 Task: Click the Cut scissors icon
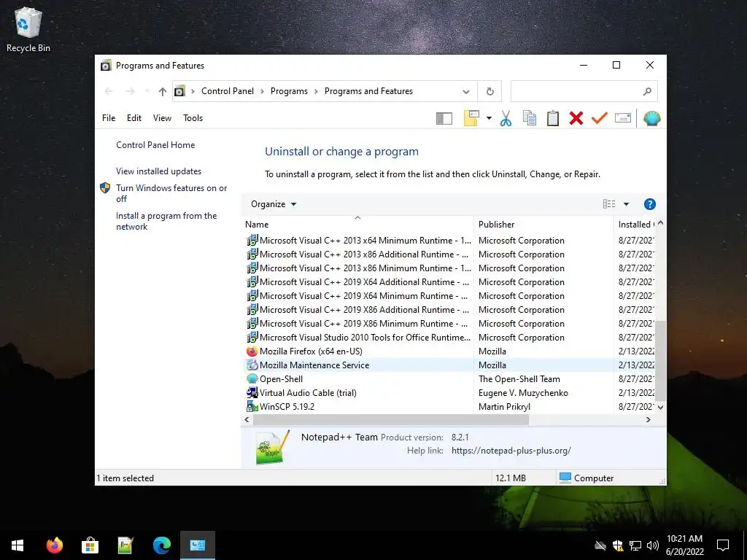click(506, 118)
